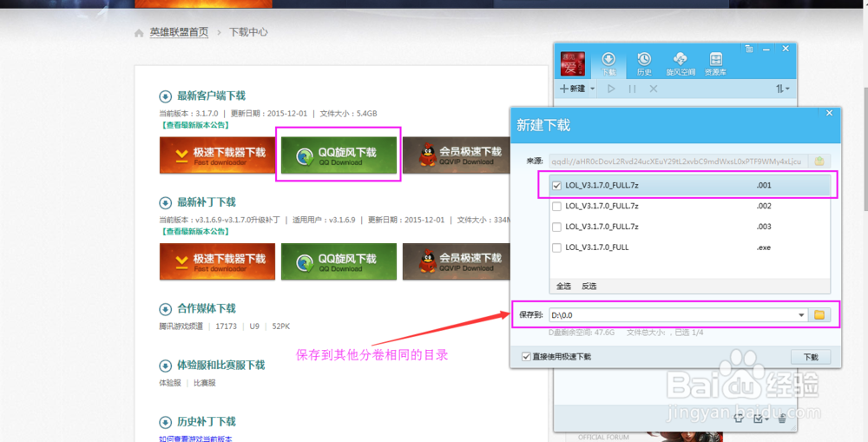Click the arrow icon beside 合作媒体下载

click(165, 309)
